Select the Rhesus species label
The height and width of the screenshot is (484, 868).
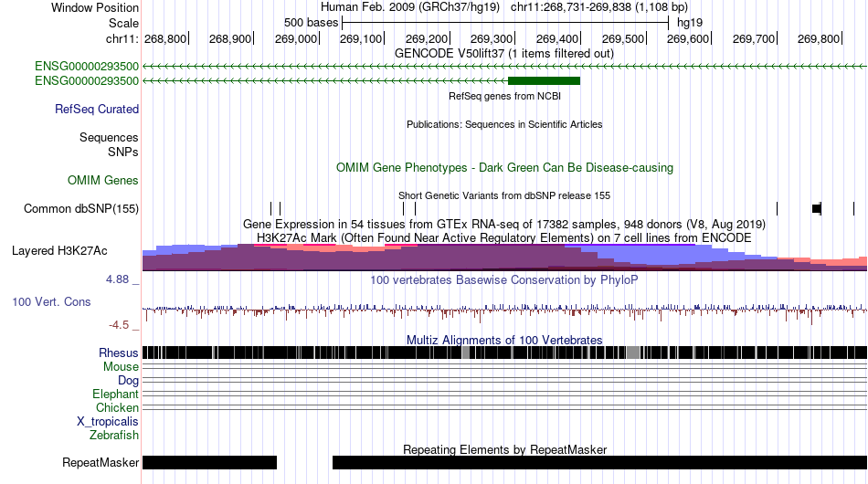coord(119,352)
